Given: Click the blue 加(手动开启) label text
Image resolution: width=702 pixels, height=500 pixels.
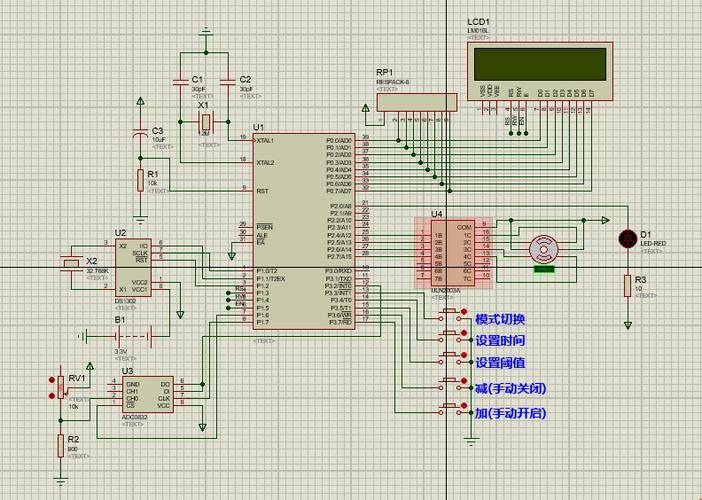Looking at the screenshot, I should pyautogui.click(x=510, y=413).
